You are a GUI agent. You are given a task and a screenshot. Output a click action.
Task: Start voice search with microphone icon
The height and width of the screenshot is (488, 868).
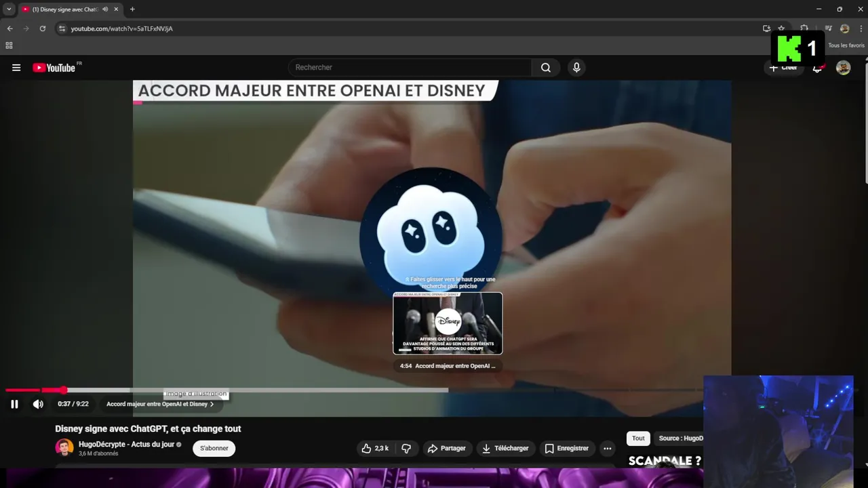[576, 67]
